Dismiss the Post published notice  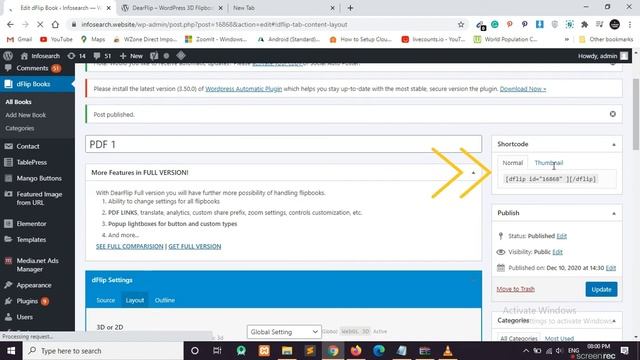(x=613, y=114)
